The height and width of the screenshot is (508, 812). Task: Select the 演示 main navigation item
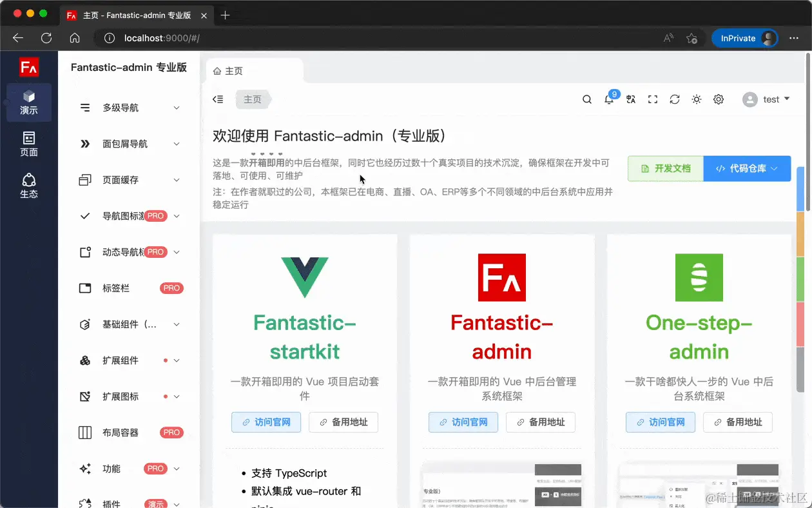[29, 103]
